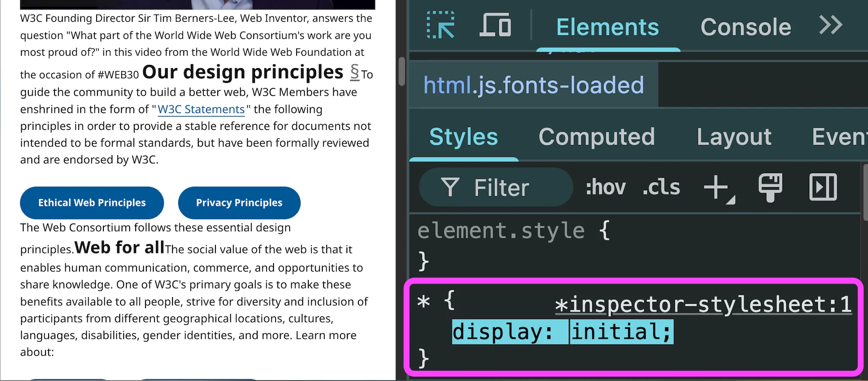Click the Ethical Web Principles button
The width and height of the screenshot is (868, 381).
(92, 203)
